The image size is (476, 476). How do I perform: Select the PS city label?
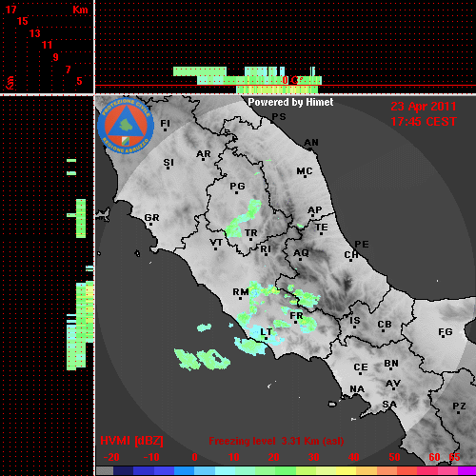coord(279,117)
